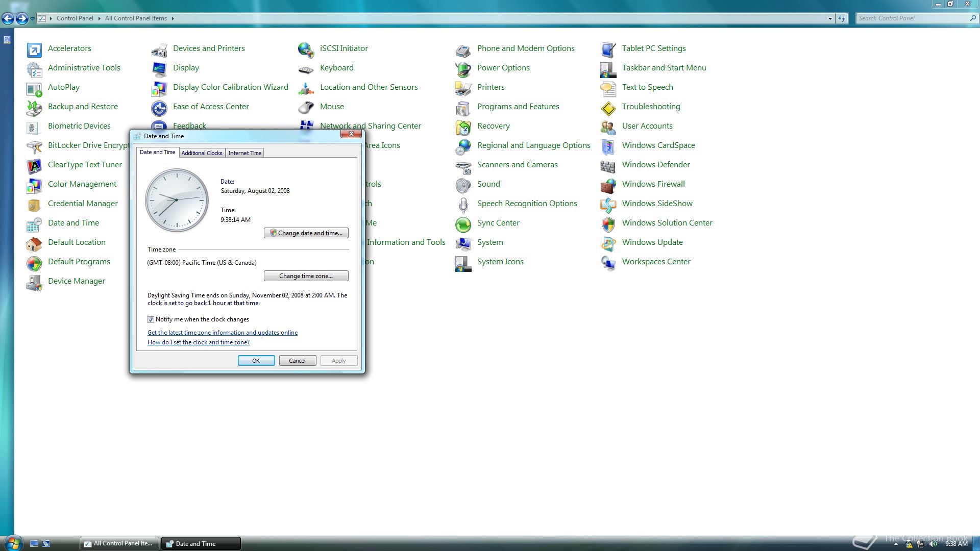Open Programs and Features item
Viewport: 980px width, 551px height.
(518, 107)
